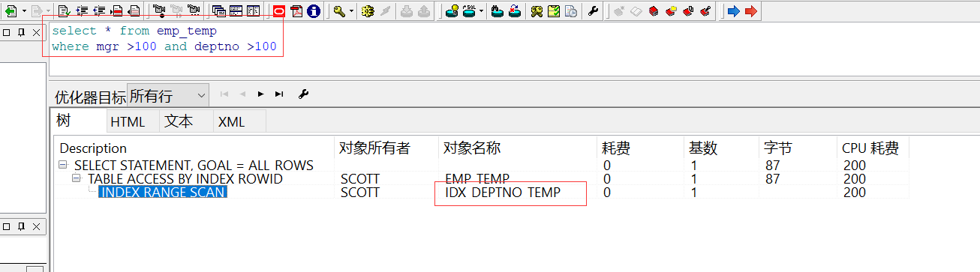Click the SQL database export icon
This screenshot has width=980, height=272.
[x=469, y=11]
